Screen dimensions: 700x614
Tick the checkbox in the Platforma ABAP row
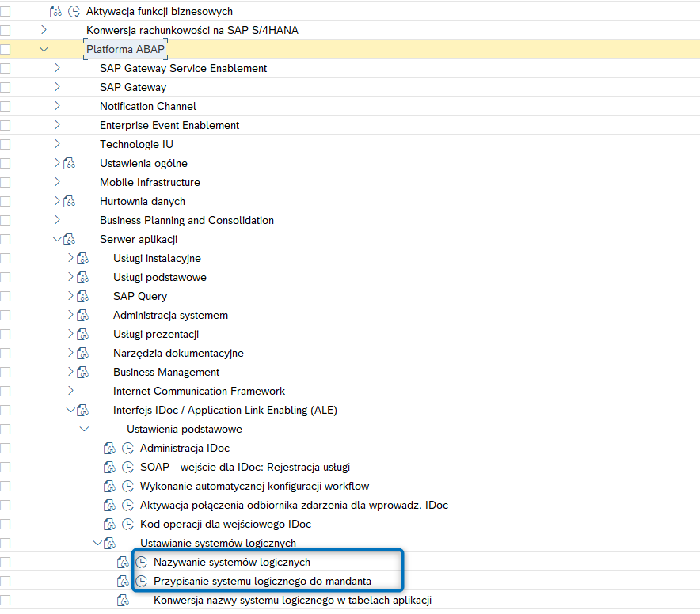click(x=6, y=49)
